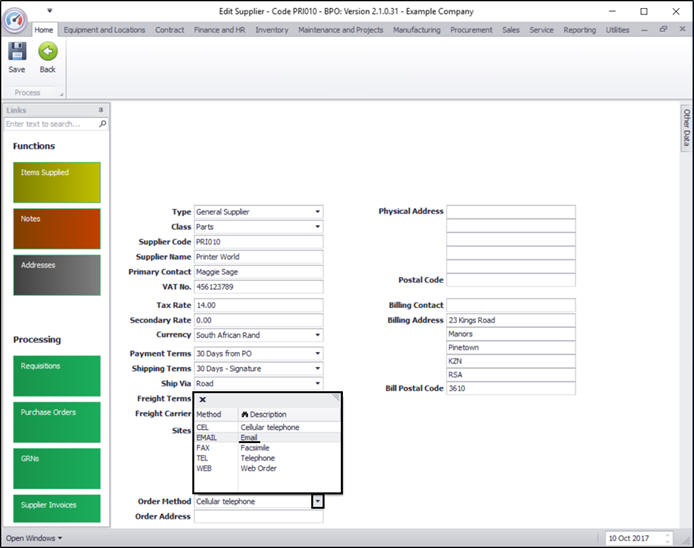Click the BPO application logo button
The width and height of the screenshot is (694, 548).
tap(14, 17)
